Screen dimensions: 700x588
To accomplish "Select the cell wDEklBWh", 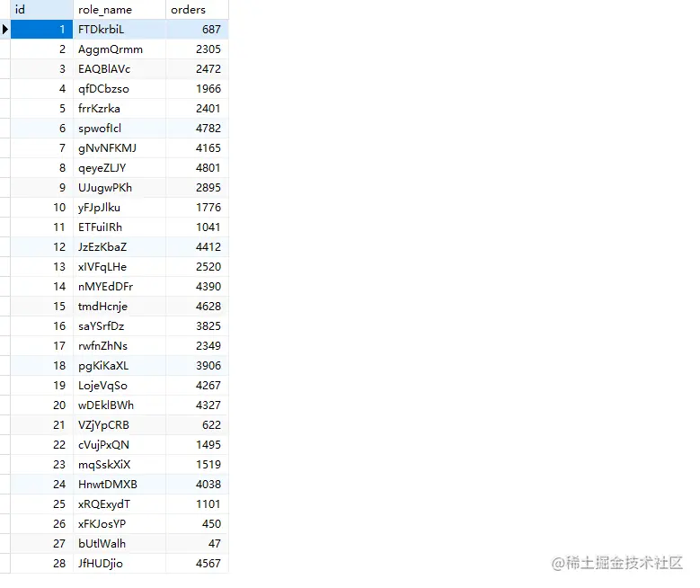I will coord(120,405).
